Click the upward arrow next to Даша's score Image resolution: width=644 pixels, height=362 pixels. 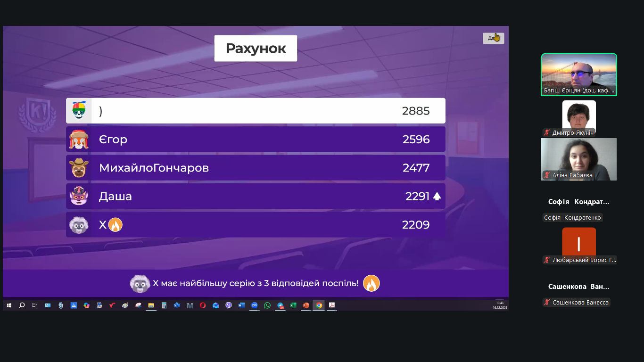[437, 196]
